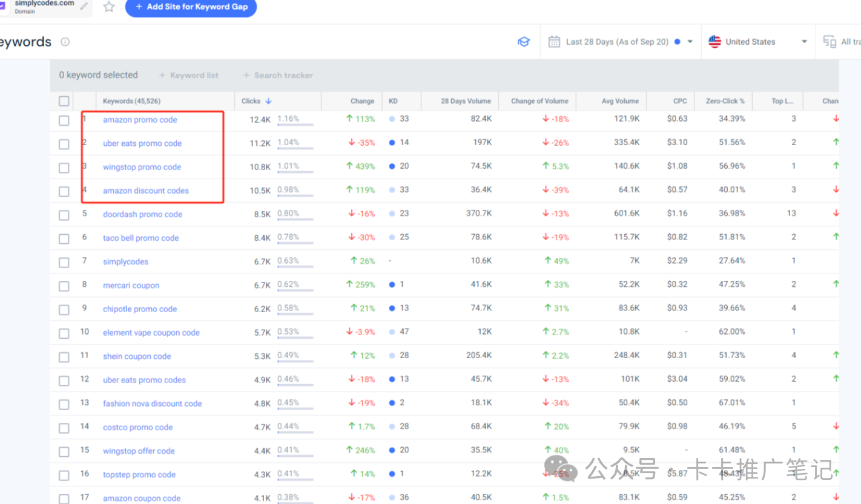This screenshot has height=504, width=861.
Task: Click the graduation cap tutorial icon
Action: pos(524,42)
